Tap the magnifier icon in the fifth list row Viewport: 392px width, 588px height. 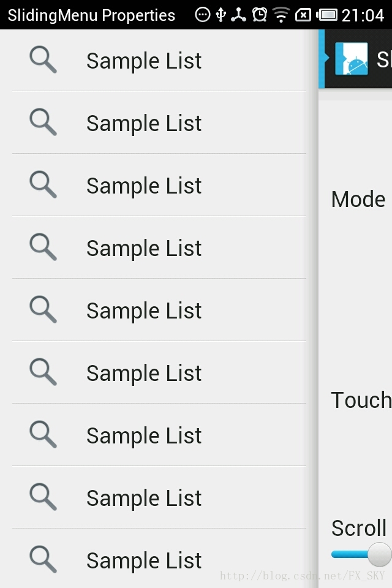point(43,311)
